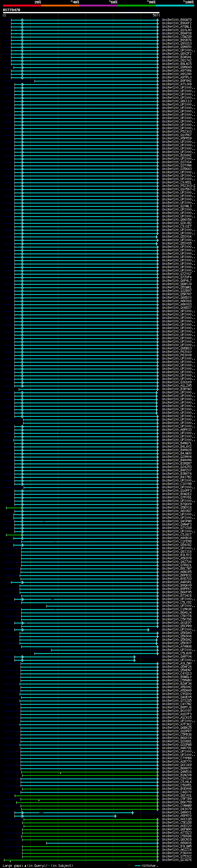
Task: Open hit UniRef100_A7QNL1
Action: coord(176,26)
